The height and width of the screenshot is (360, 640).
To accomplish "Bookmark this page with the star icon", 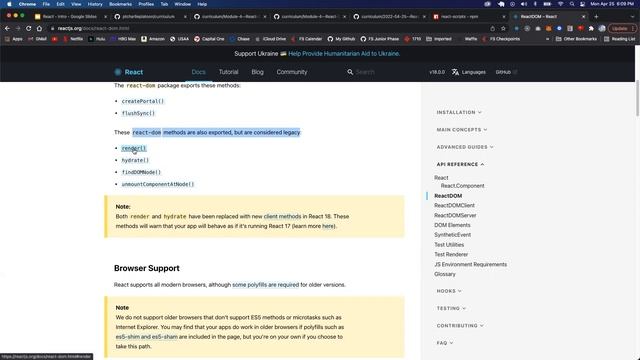I will coord(503,29).
